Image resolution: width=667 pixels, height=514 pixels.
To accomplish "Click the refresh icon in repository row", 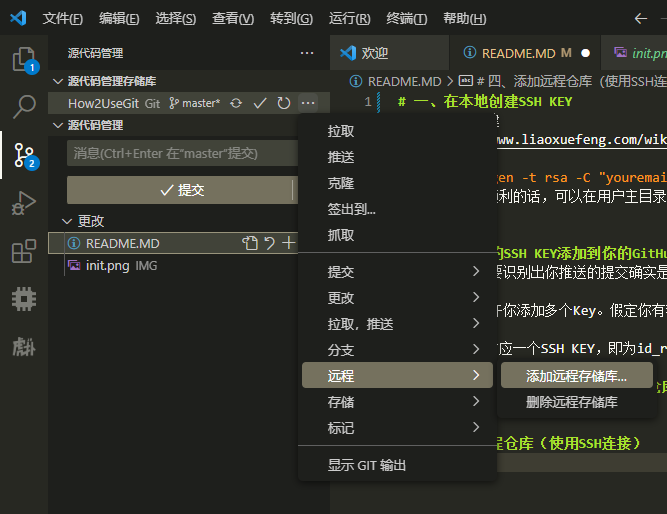I will [x=284, y=103].
